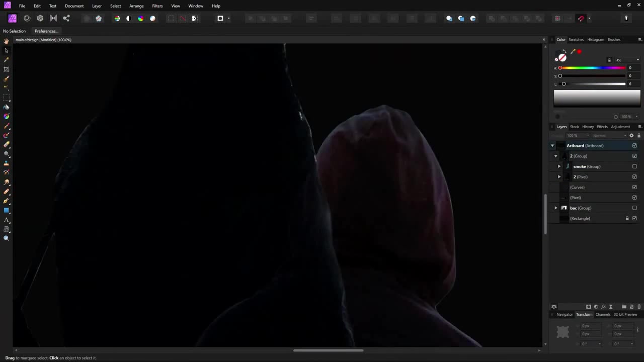Screen dimensions: 644x362
Task: Click the color picker eyedropper icon
Action: pyautogui.click(x=573, y=52)
